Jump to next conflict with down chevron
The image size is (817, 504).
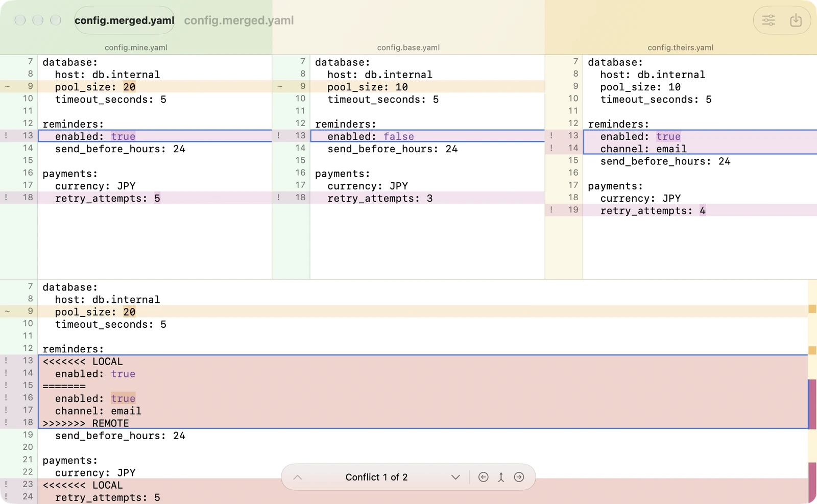455,477
